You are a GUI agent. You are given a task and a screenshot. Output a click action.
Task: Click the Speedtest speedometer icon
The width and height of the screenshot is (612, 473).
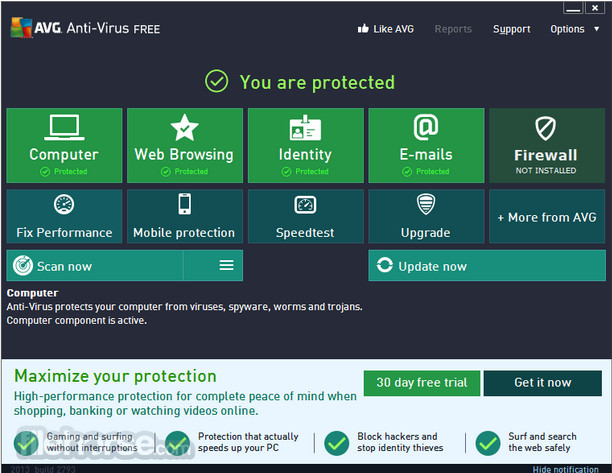pos(305,204)
